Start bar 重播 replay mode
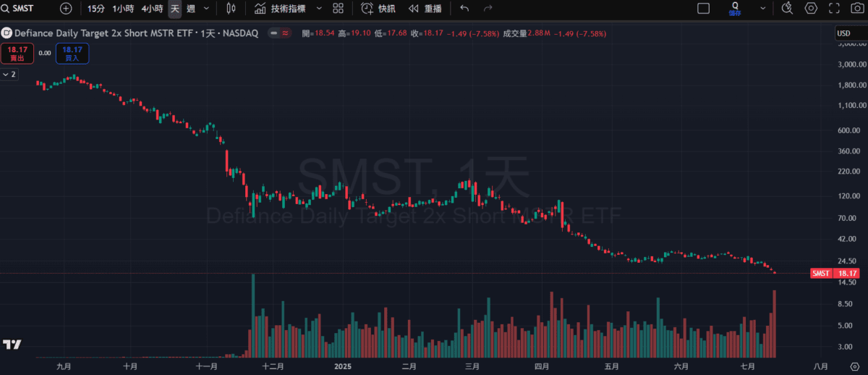The image size is (868, 375). (425, 9)
